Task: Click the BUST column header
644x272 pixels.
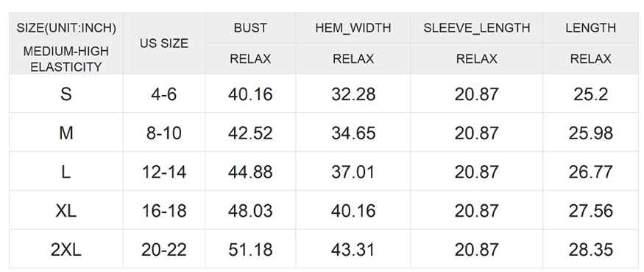Action: pos(250,27)
